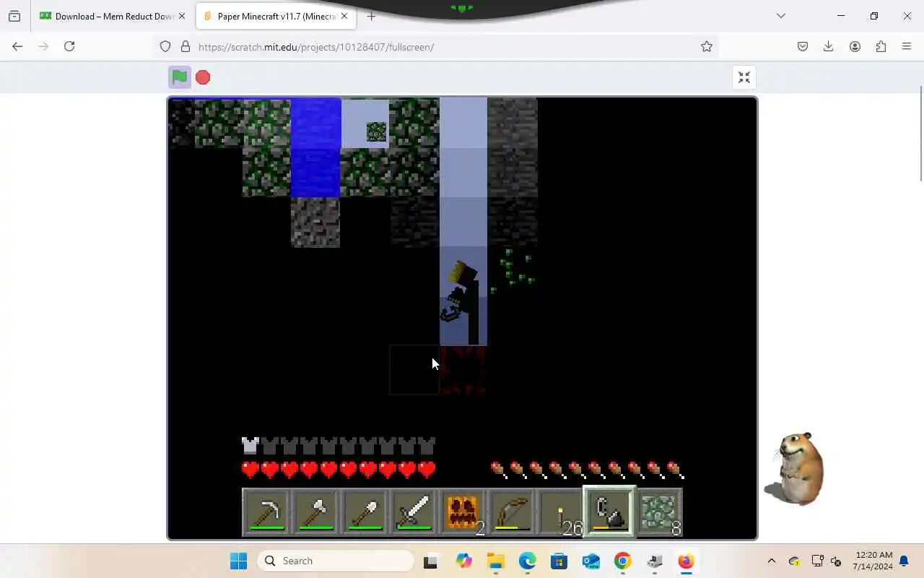Click the hamster desktop pet

pos(796,468)
